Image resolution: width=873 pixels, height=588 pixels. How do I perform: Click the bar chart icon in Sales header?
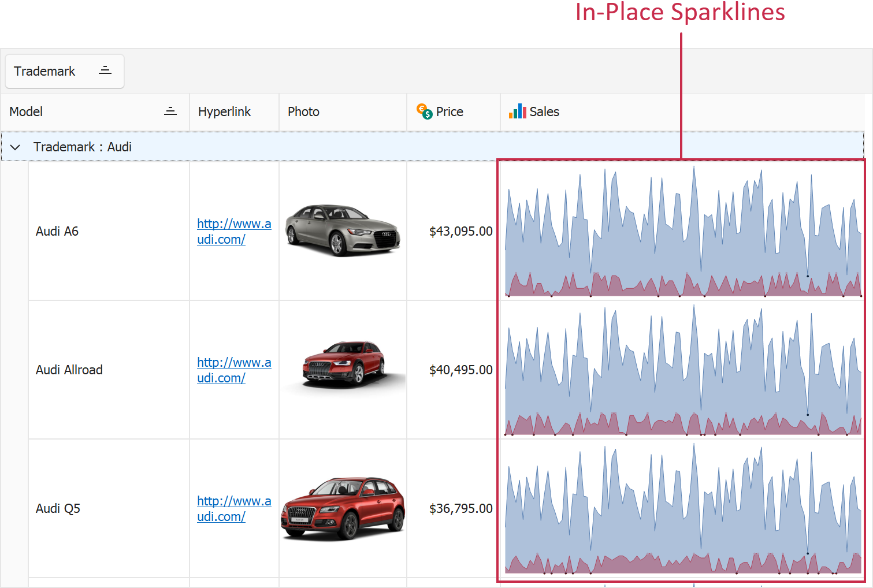[x=517, y=111]
